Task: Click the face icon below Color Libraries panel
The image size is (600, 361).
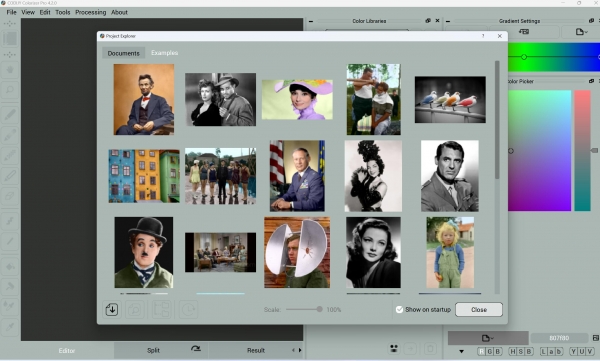Action: click(x=394, y=348)
